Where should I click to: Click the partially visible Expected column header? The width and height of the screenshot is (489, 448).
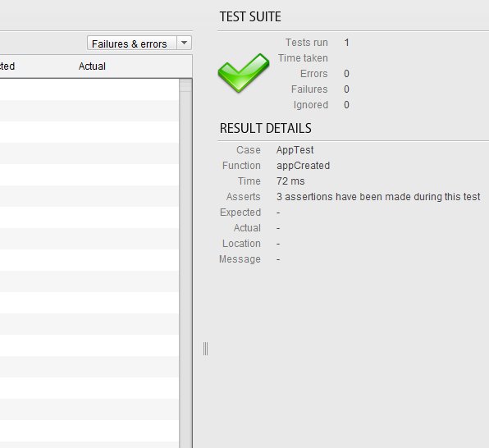click(x=7, y=66)
